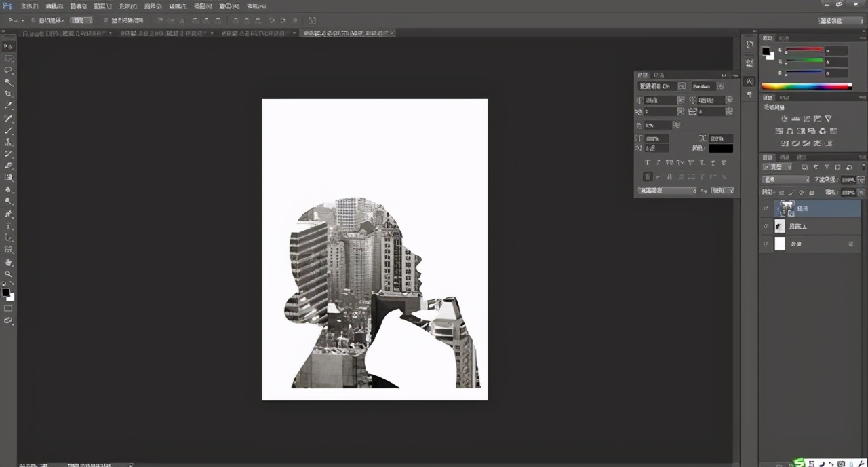Add a Vibrance adjustment
Viewport: 868px width, 467px height.
coord(828,119)
